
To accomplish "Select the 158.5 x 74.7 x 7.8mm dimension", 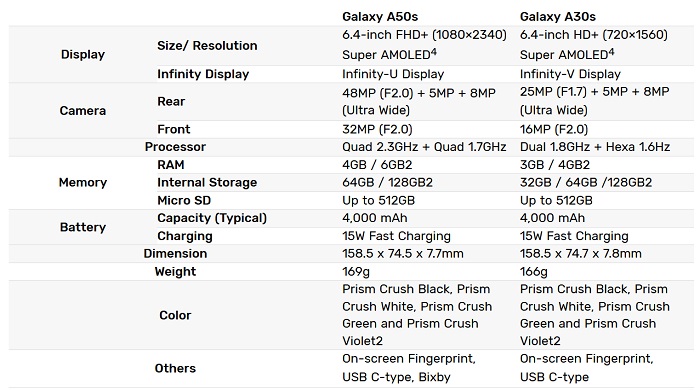I will pos(580,254).
